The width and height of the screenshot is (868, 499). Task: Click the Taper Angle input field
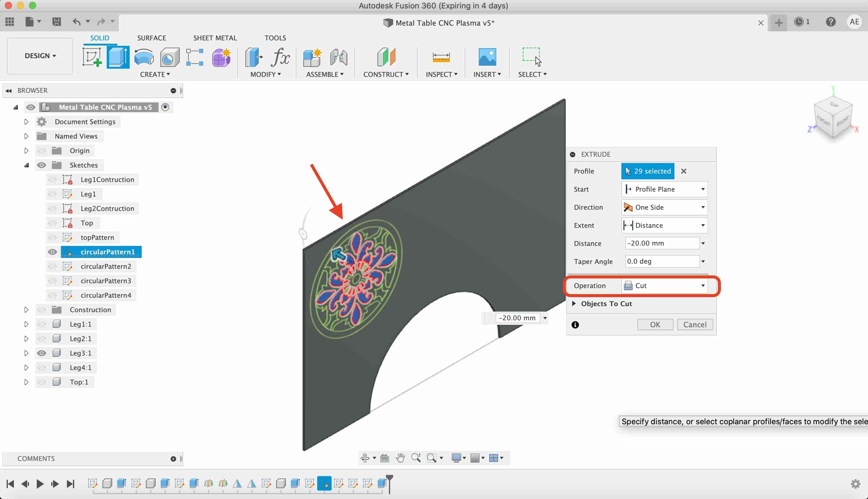[662, 262]
